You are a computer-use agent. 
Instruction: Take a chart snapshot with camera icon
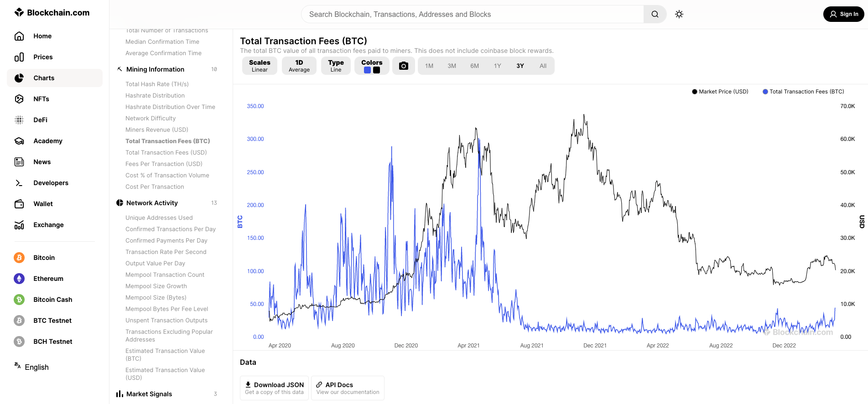(x=404, y=66)
